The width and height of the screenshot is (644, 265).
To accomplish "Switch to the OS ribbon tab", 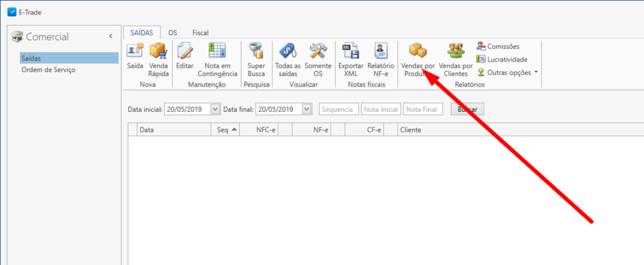I will (x=172, y=33).
